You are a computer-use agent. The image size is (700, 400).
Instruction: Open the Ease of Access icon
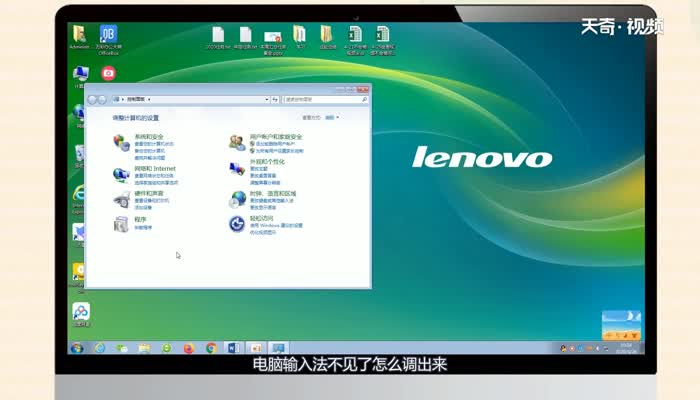pos(237,224)
